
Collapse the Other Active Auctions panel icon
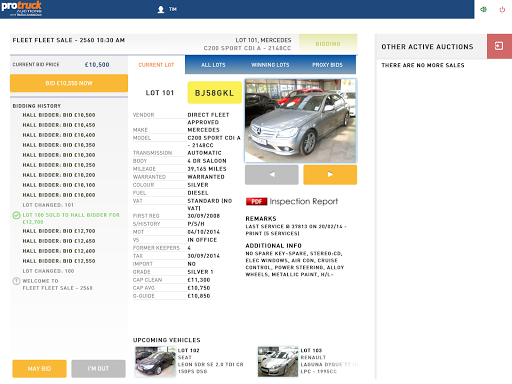pyautogui.click(x=499, y=46)
